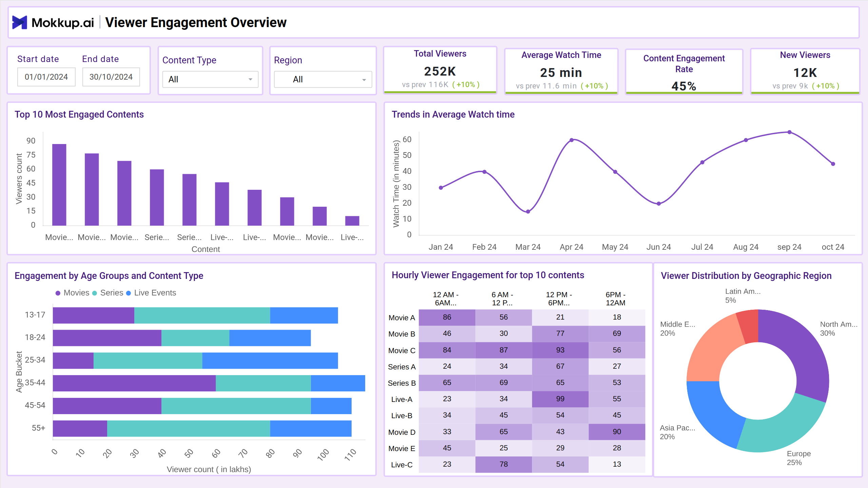
Task: Click the Movies segment in 13-17 bar
Action: [94, 315]
